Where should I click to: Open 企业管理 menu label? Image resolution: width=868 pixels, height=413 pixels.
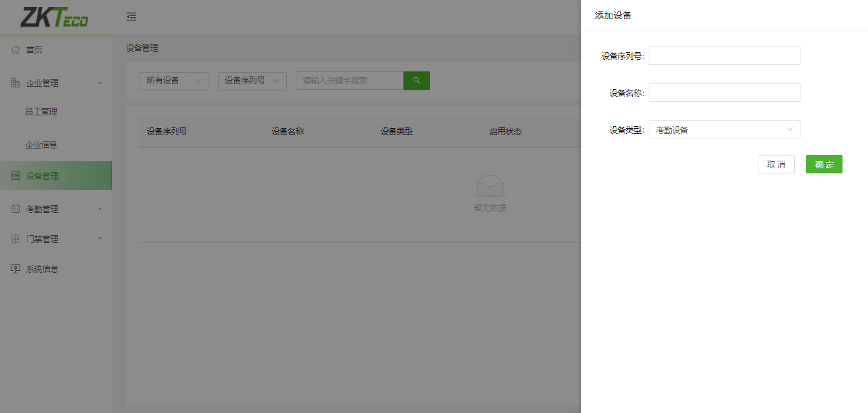click(42, 83)
